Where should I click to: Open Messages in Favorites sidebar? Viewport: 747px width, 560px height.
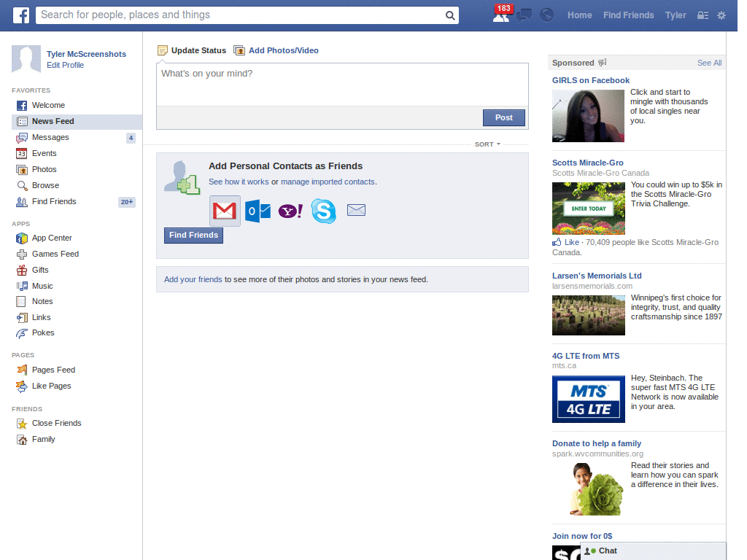tap(77, 138)
